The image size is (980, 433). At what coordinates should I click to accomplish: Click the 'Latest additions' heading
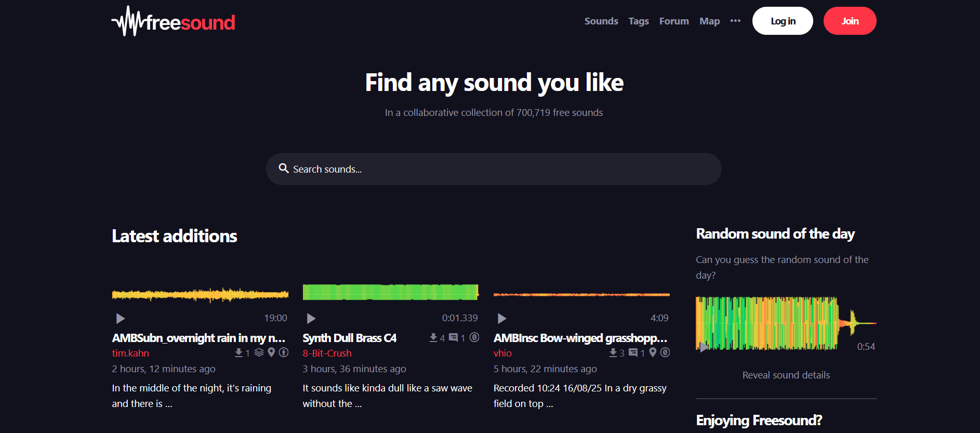175,236
